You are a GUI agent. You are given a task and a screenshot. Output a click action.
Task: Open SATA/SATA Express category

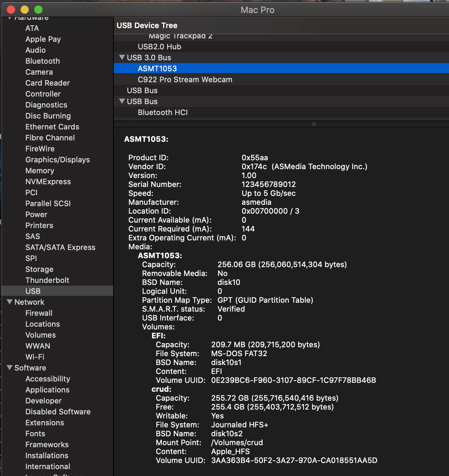60,247
